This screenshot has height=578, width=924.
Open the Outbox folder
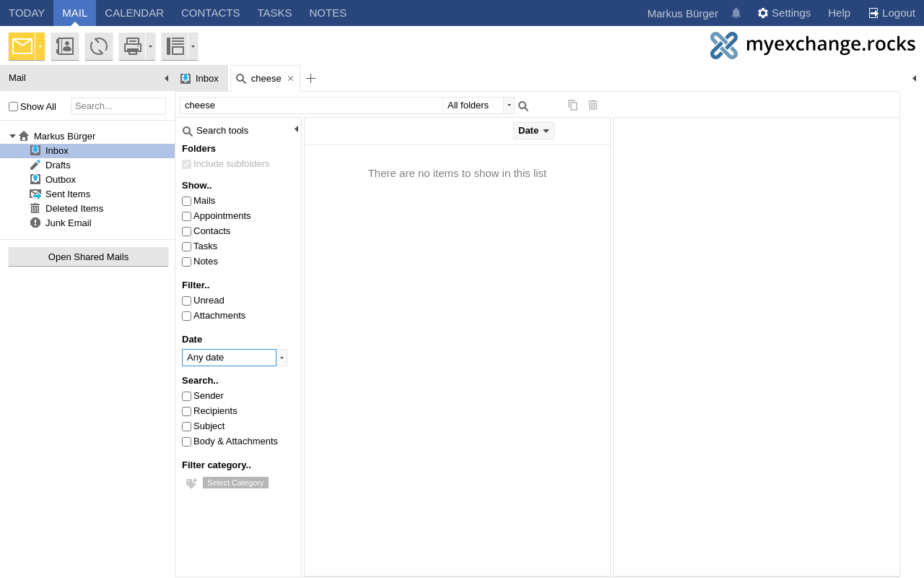pos(87,179)
